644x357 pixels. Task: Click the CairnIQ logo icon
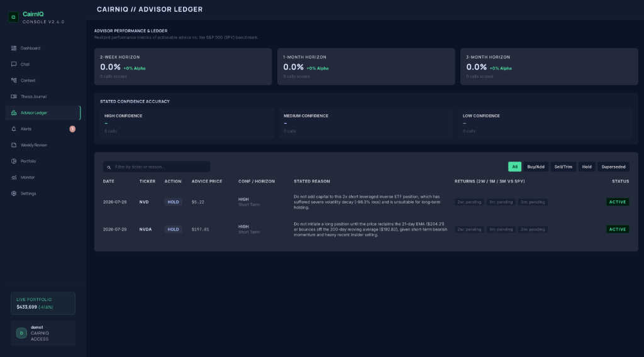click(x=13, y=17)
